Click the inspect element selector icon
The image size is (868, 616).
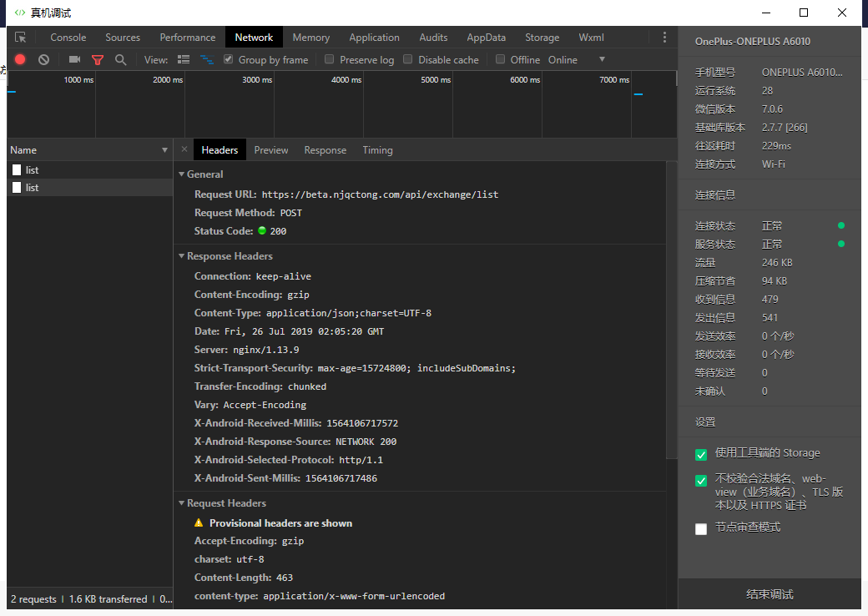[21, 38]
